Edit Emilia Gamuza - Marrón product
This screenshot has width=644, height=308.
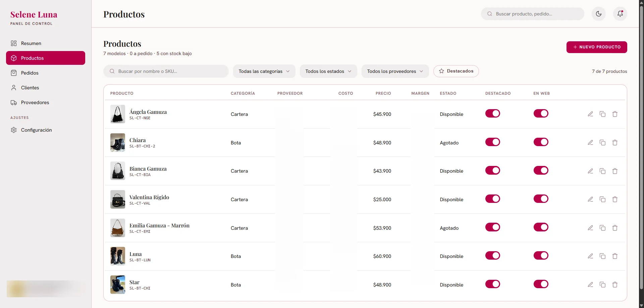tap(590, 228)
